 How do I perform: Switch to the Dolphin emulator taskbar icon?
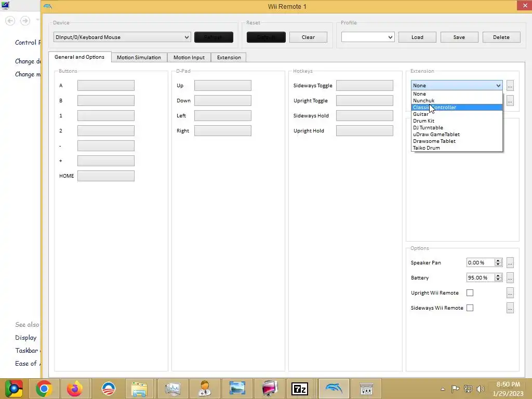coord(334,389)
